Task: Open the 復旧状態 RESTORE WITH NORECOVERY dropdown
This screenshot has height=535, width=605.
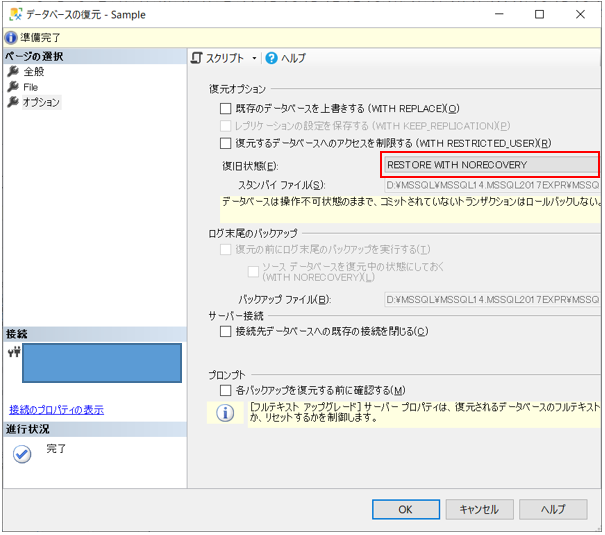Action: (x=491, y=165)
